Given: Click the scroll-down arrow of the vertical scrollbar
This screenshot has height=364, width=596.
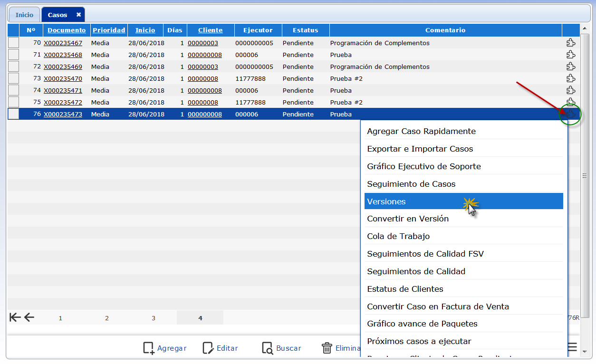Looking at the screenshot, I should (x=586, y=352).
